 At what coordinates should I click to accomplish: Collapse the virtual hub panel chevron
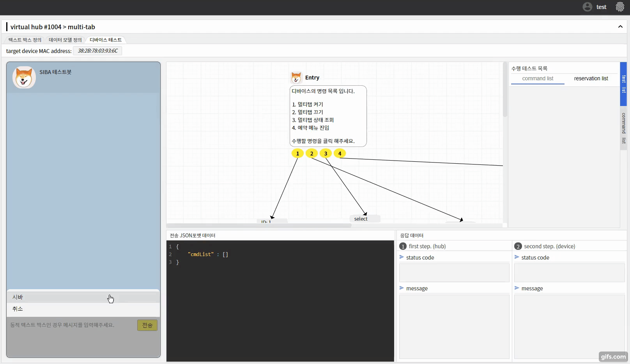(x=620, y=27)
